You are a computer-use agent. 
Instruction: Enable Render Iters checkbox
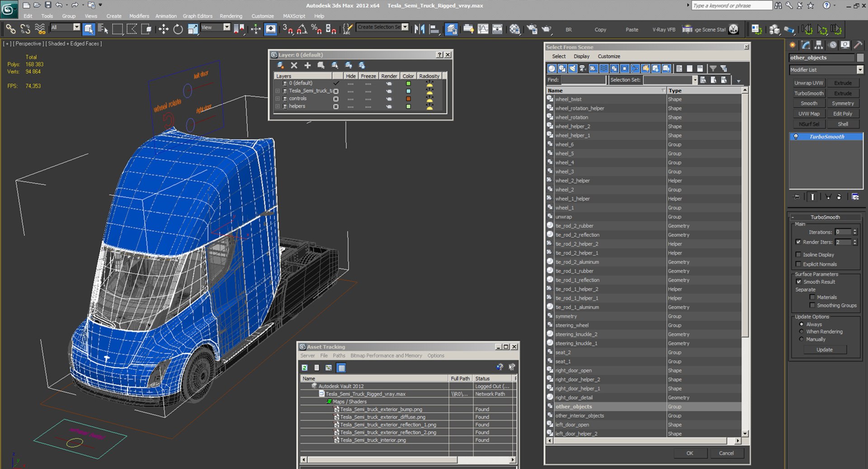[x=798, y=242]
